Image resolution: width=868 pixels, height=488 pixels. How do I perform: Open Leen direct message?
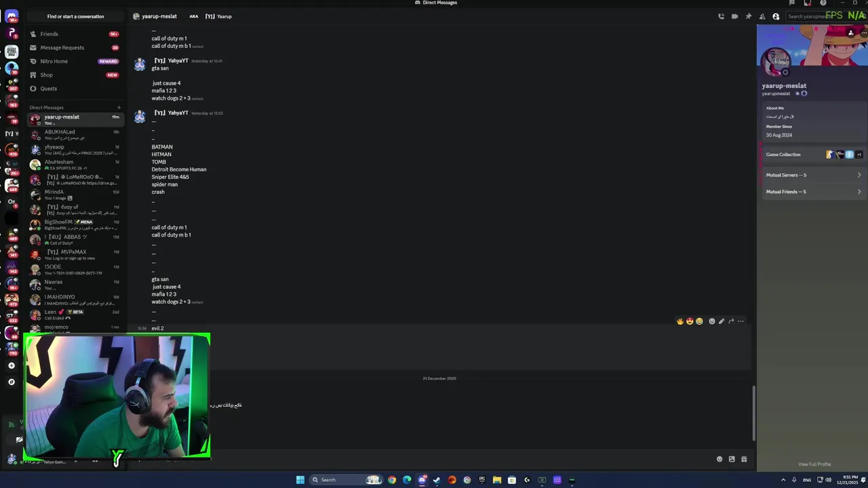point(75,314)
